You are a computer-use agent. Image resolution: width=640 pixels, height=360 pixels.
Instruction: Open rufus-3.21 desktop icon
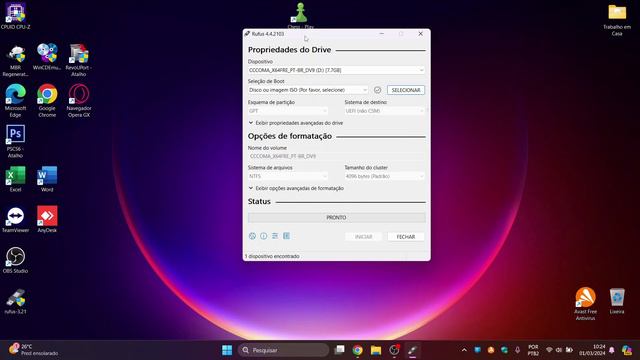[16, 301]
